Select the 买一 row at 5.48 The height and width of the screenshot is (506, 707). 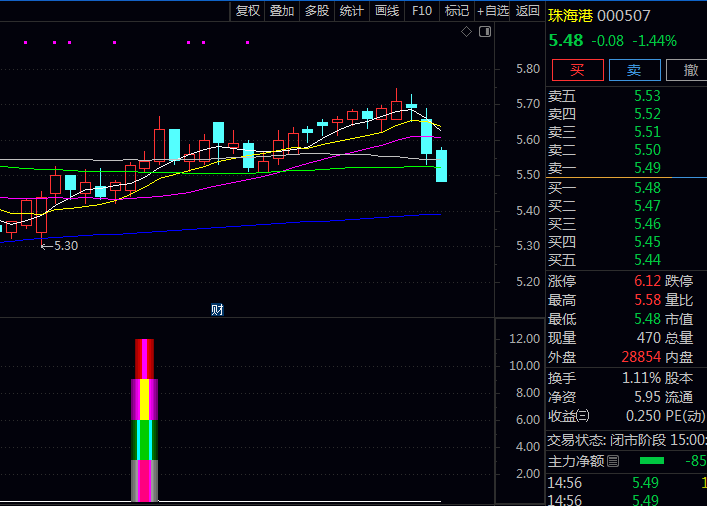[x=626, y=188]
